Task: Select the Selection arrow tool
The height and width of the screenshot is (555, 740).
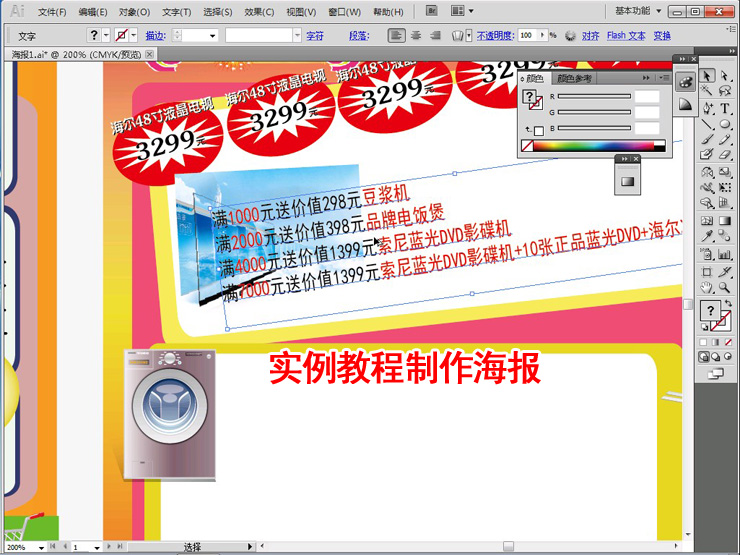Action: click(708, 76)
